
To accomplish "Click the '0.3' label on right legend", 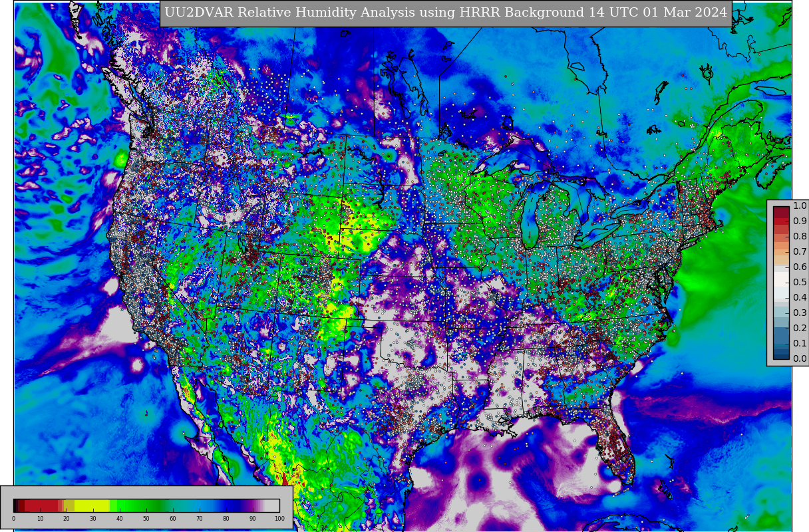I will (x=800, y=313).
